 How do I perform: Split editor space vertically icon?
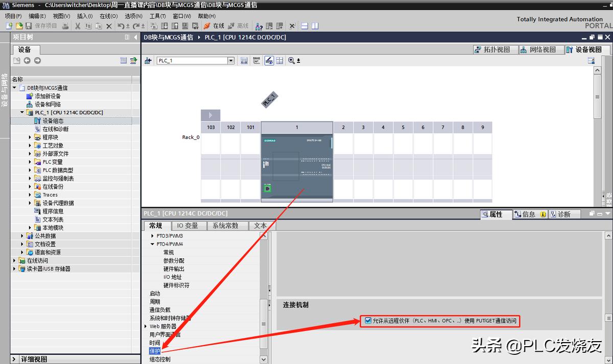pos(315,26)
